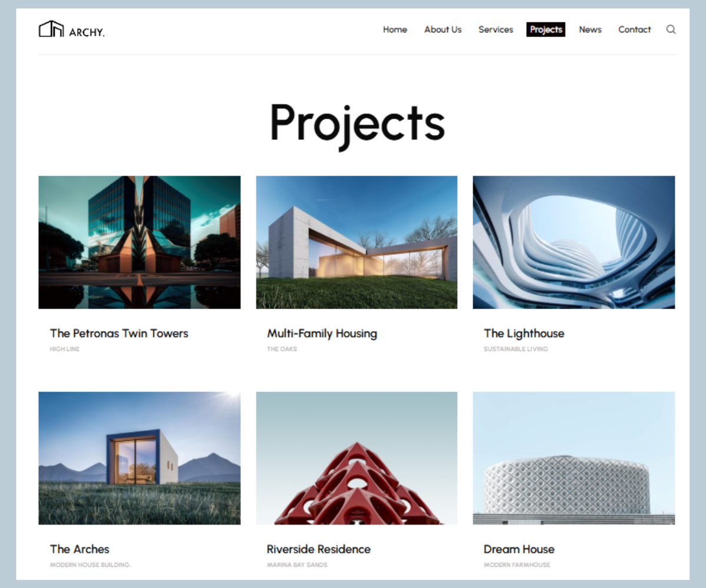Open The Petronas Twin Towers title link
This screenshot has height=588, width=706.
[x=119, y=333]
